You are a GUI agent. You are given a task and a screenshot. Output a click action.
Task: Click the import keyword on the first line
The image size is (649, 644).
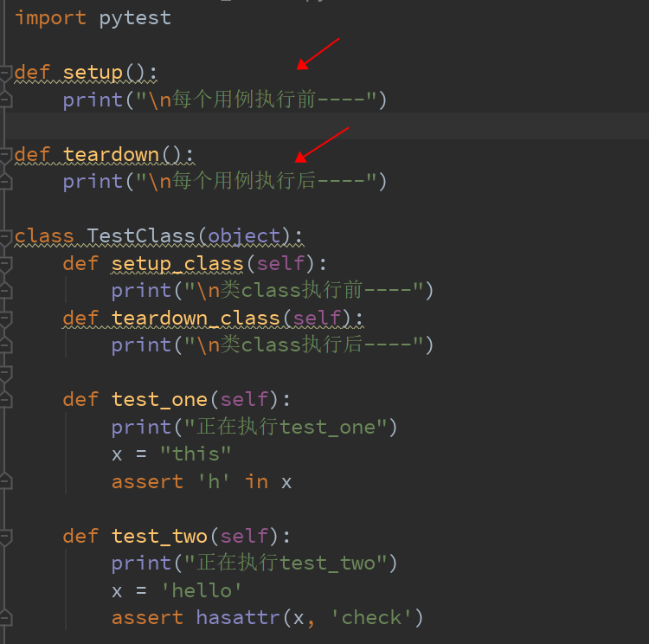tap(50, 19)
